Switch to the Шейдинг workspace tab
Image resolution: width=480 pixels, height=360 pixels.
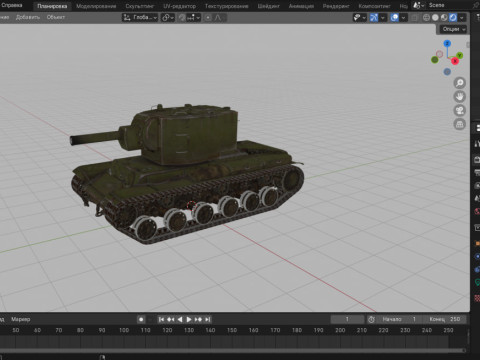268,6
